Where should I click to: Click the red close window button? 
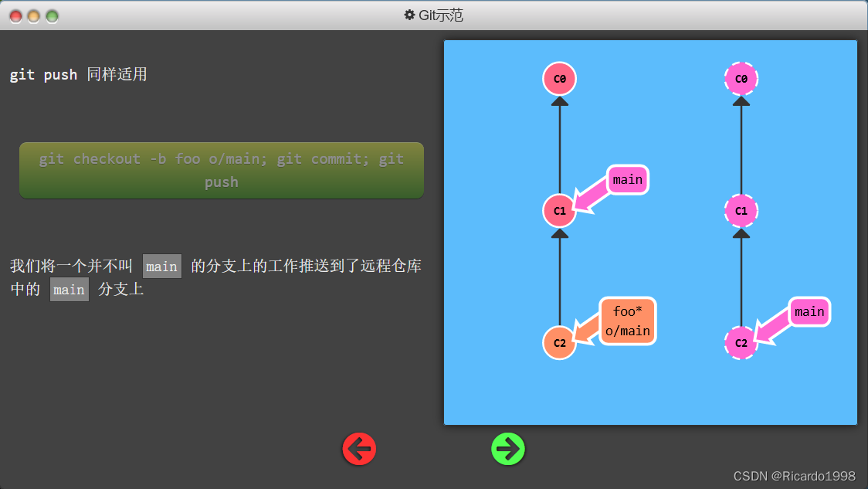[x=15, y=17]
